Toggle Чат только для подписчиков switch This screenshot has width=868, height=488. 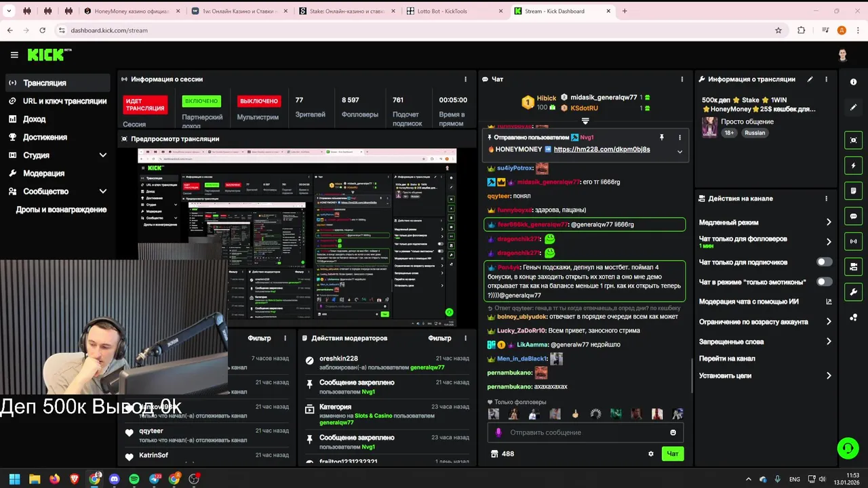point(824,262)
